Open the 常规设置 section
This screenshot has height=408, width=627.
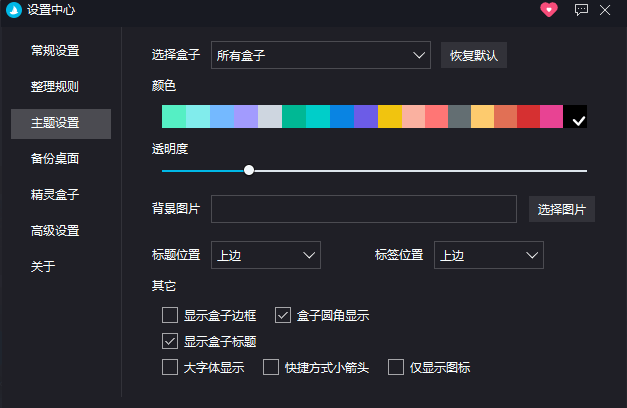55,51
